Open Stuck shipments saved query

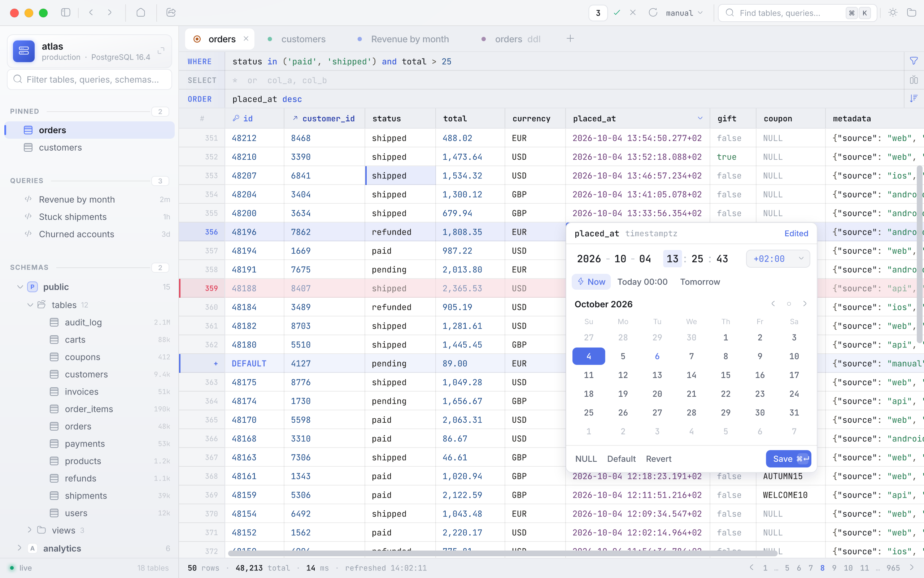pyautogui.click(x=73, y=217)
